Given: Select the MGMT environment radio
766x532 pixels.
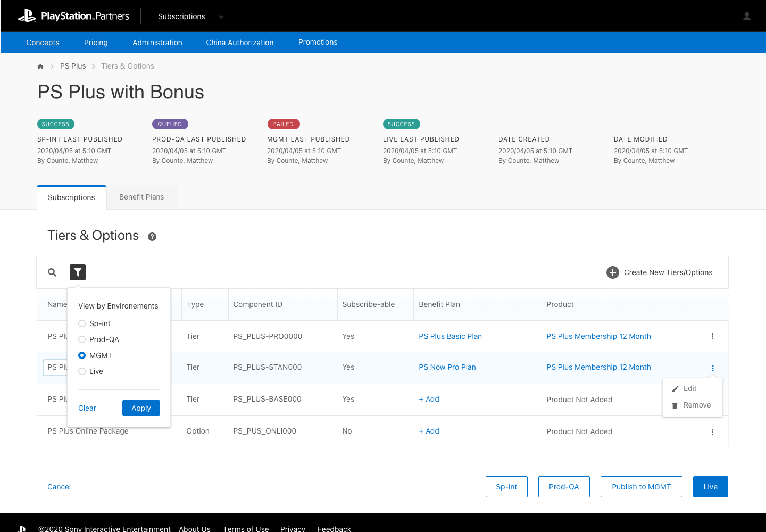Looking at the screenshot, I should [82, 355].
